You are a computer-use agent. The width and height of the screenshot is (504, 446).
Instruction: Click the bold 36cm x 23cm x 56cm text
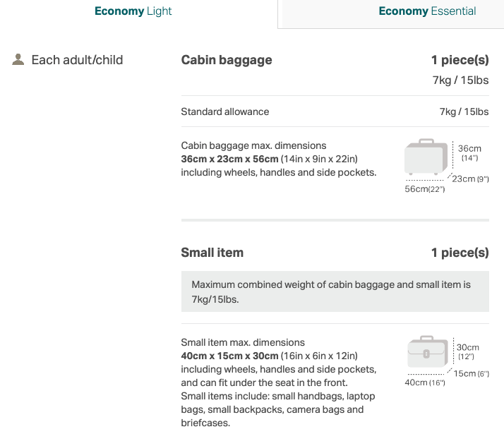[x=229, y=159]
